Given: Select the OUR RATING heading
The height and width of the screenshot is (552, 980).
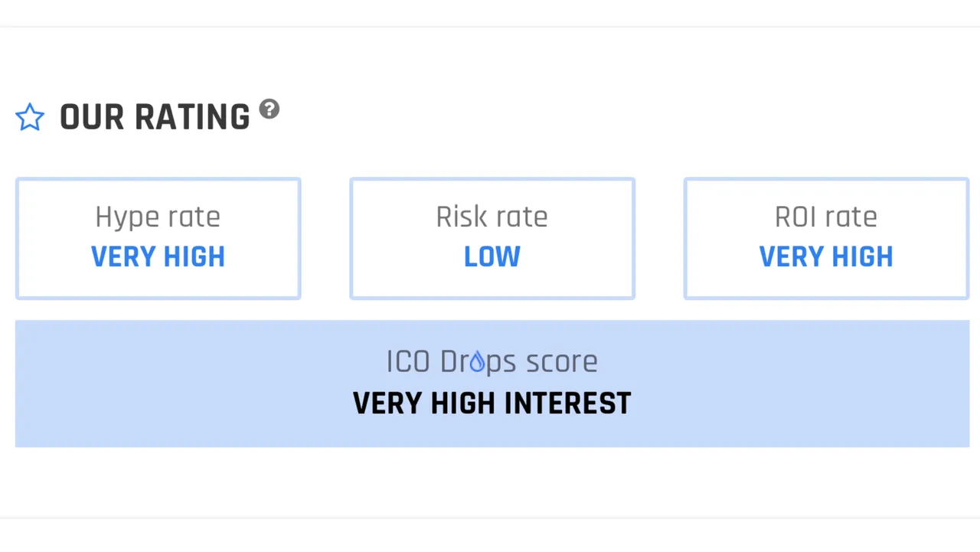Looking at the screenshot, I should pyautogui.click(x=155, y=117).
